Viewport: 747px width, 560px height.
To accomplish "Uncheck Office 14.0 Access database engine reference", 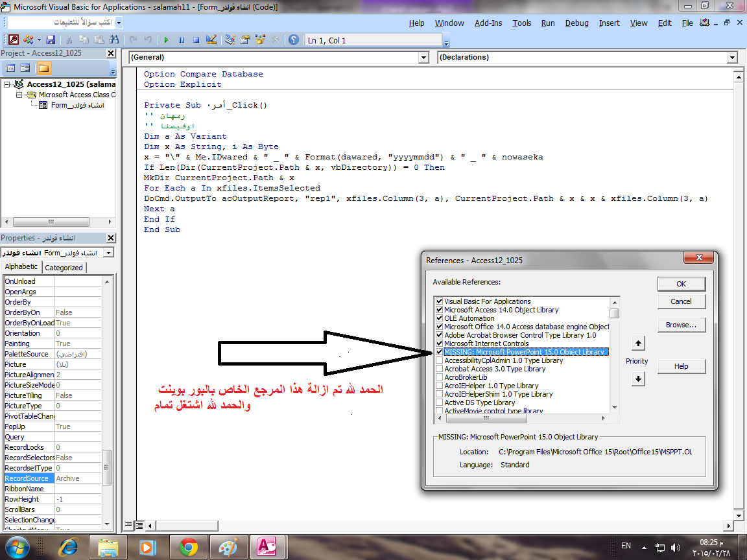I will [x=439, y=327].
